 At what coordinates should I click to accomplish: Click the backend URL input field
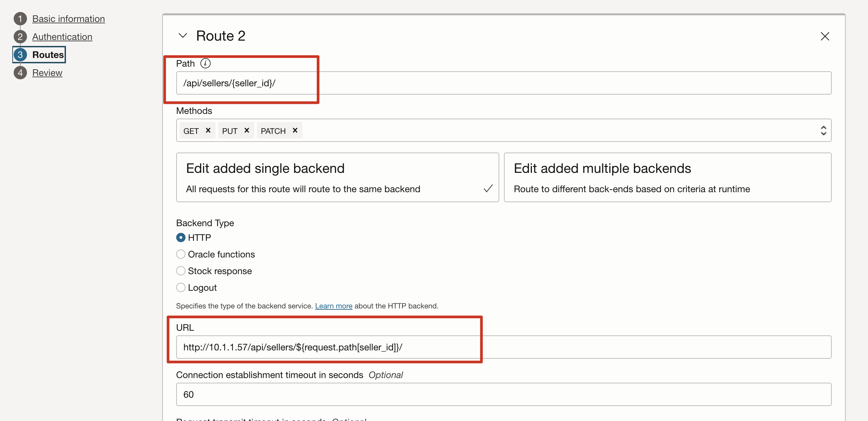[x=503, y=347]
